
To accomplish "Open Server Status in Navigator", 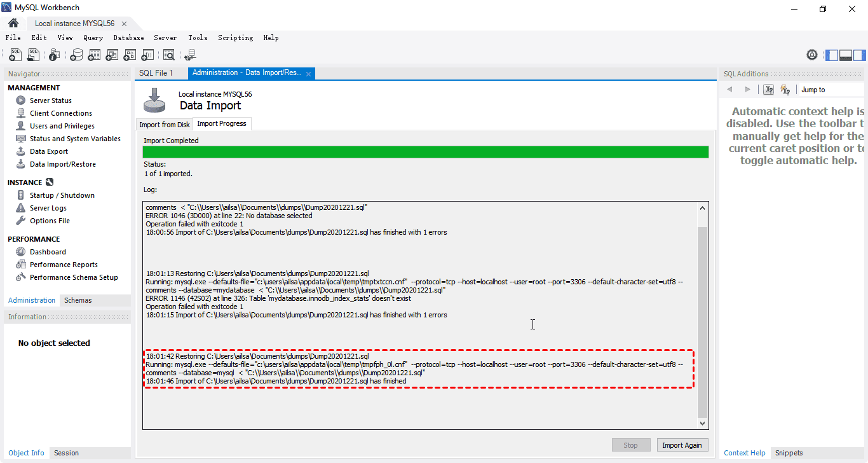I will [x=51, y=100].
